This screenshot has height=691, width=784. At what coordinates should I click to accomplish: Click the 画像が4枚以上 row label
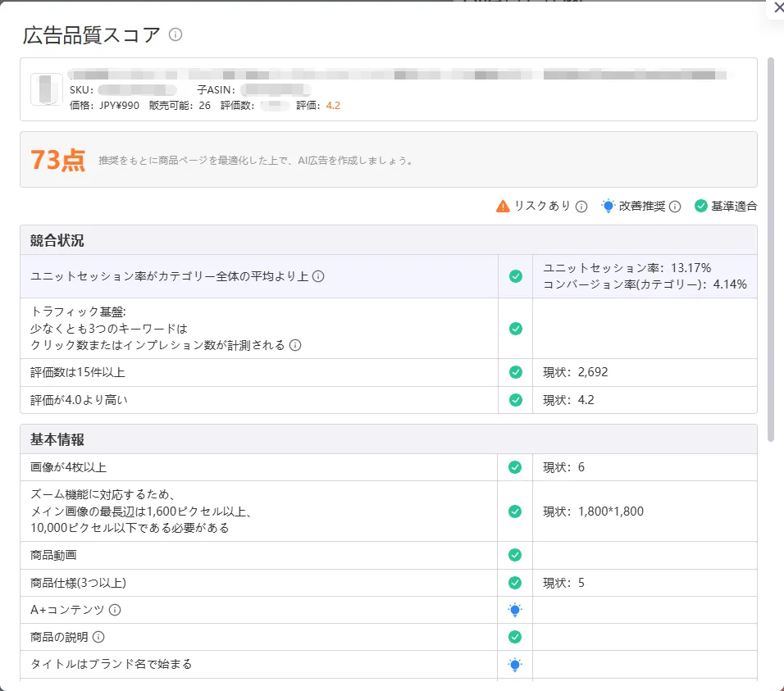tap(69, 467)
